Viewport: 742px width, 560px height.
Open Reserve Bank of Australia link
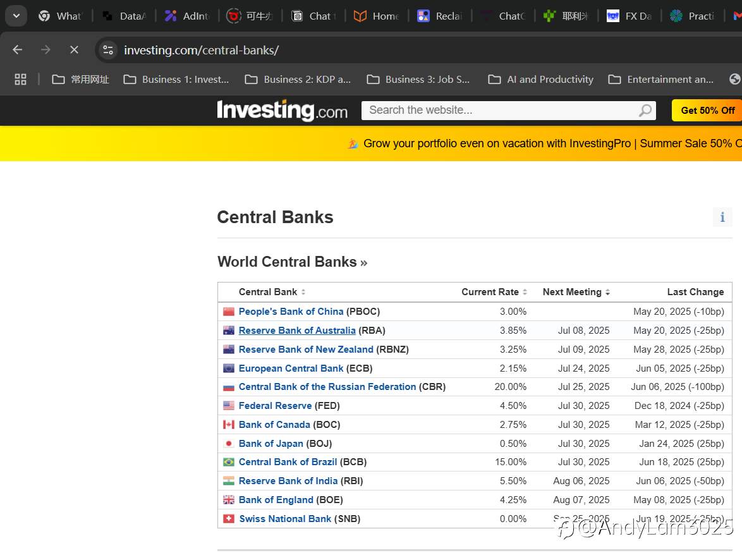[297, 331]
